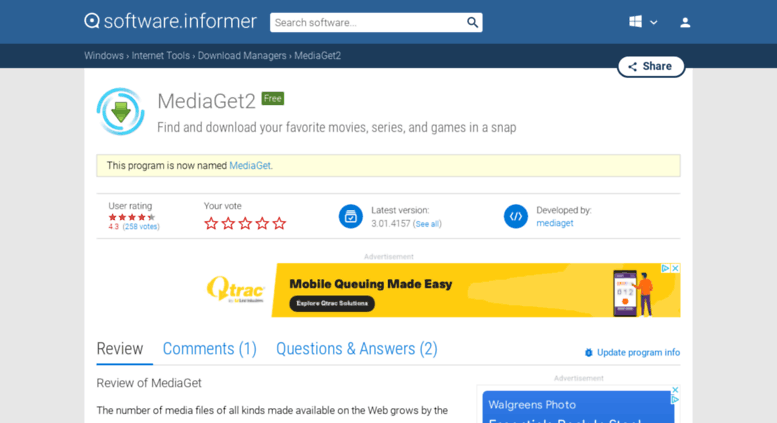Click the Windows platform icon
Viewport: 777px width, 423px height.
coord(635,22)
